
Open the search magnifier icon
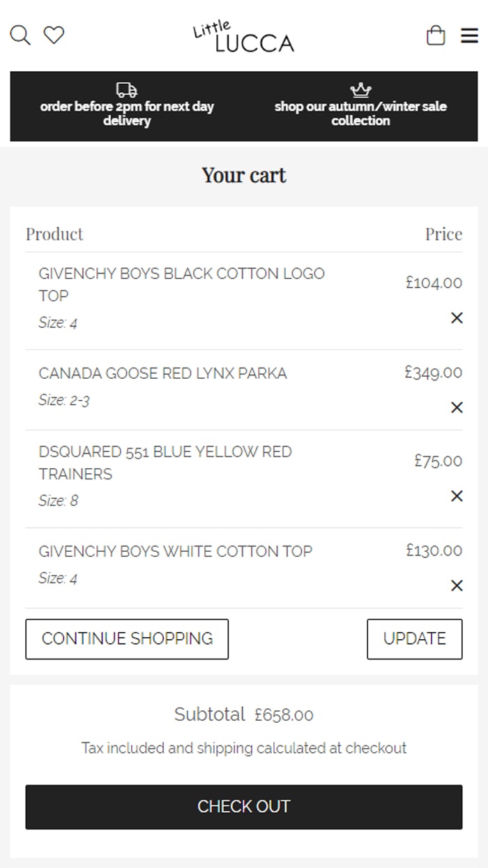coord(20,35)
